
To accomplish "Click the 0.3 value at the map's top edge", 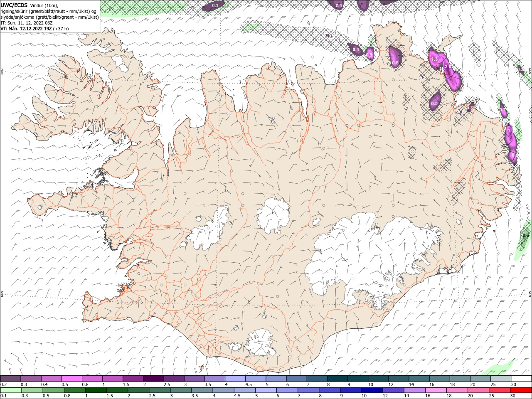I will 215,5.
